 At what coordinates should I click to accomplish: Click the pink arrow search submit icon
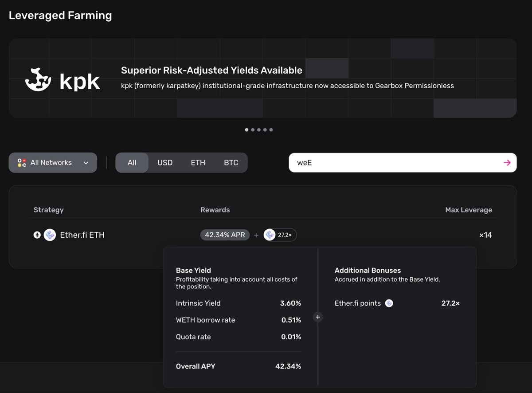click(507, 163)
